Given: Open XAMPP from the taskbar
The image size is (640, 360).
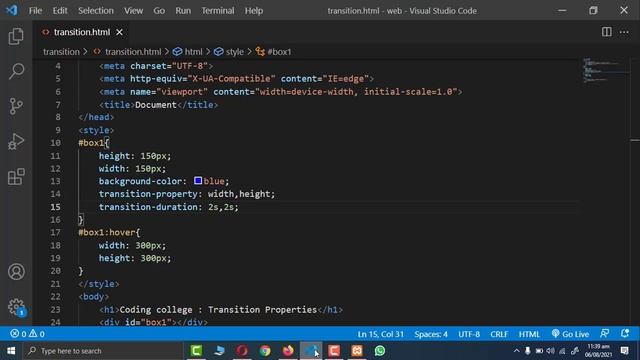Looking at the screenshot, I should (x=357, y=351).
